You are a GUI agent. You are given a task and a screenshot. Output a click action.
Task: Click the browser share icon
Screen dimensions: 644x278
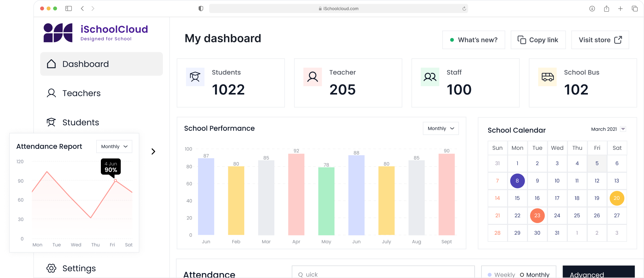click(x=606, y=9)
